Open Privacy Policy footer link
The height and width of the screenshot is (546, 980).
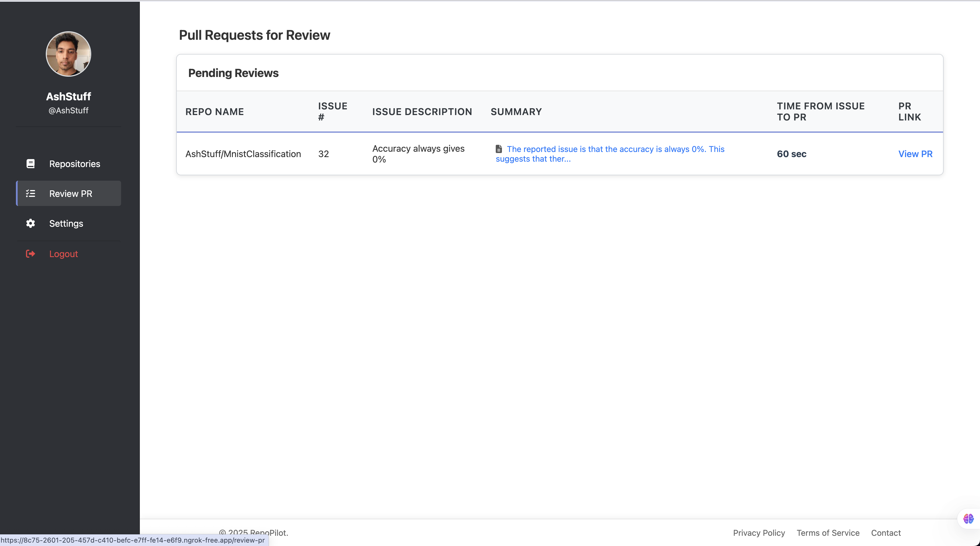[759, 533]
